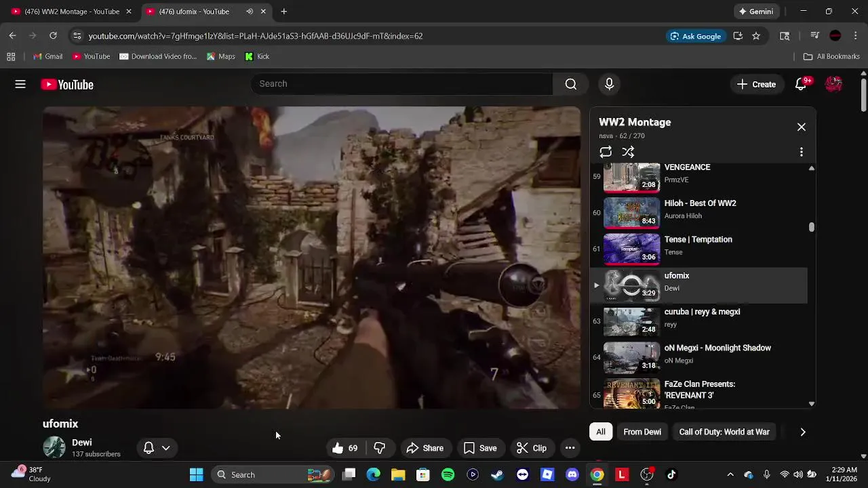Open the All Bookmarks folder

click(x=831, y=56)
